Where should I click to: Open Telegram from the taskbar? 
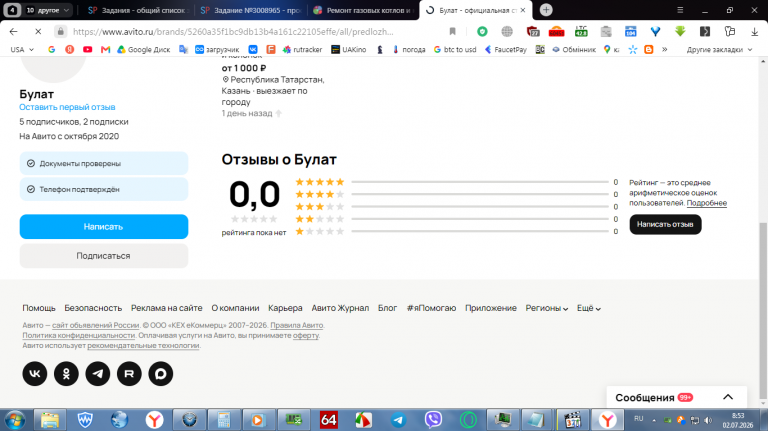pyautogui.click(x=398, y=420)
